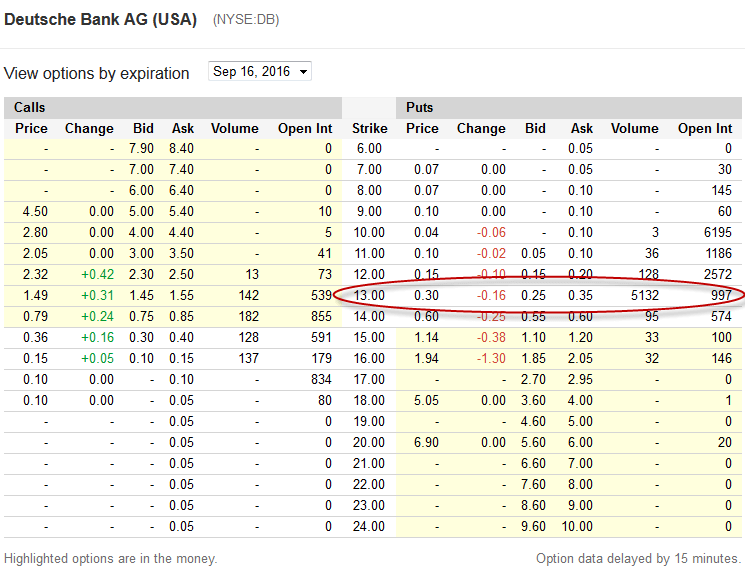
Task: Select call ask 8.40
Action: tap(181, 148)
